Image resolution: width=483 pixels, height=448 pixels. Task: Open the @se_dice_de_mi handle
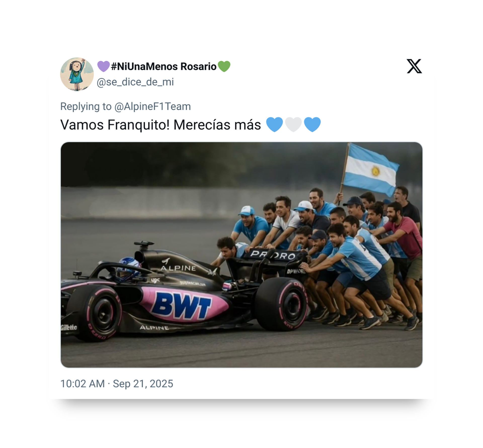point(135,82)
